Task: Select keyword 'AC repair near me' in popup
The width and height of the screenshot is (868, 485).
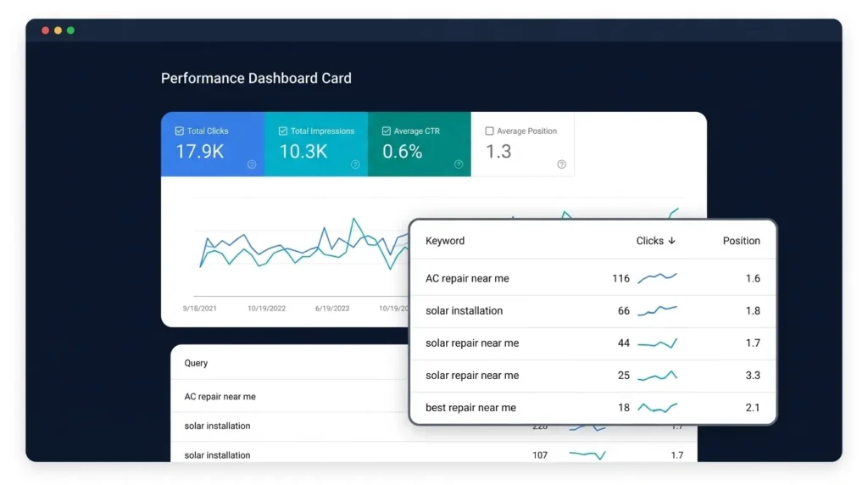Action: (x=467, y=278)
